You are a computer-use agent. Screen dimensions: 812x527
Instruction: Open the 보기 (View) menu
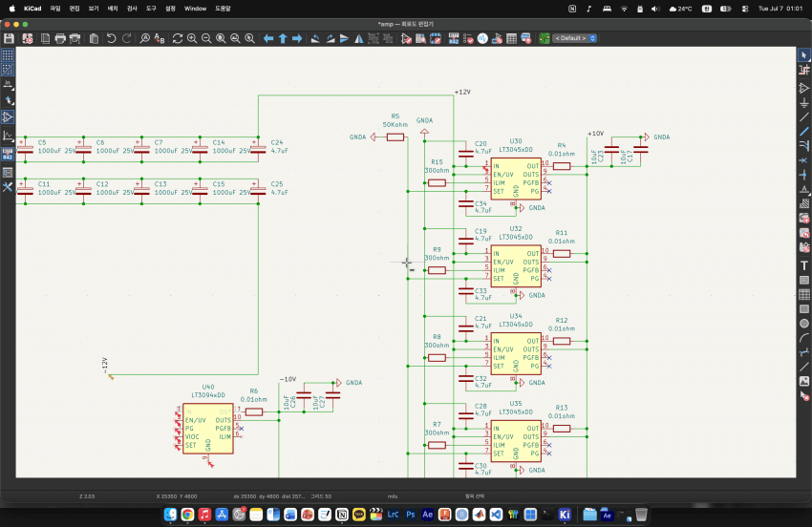[x=94, y=9]
